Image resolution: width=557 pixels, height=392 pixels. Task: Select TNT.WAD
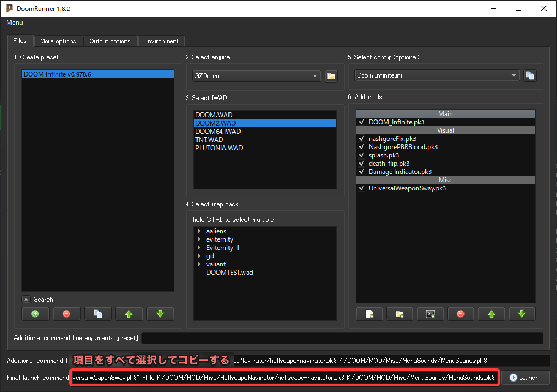[265, 140]
